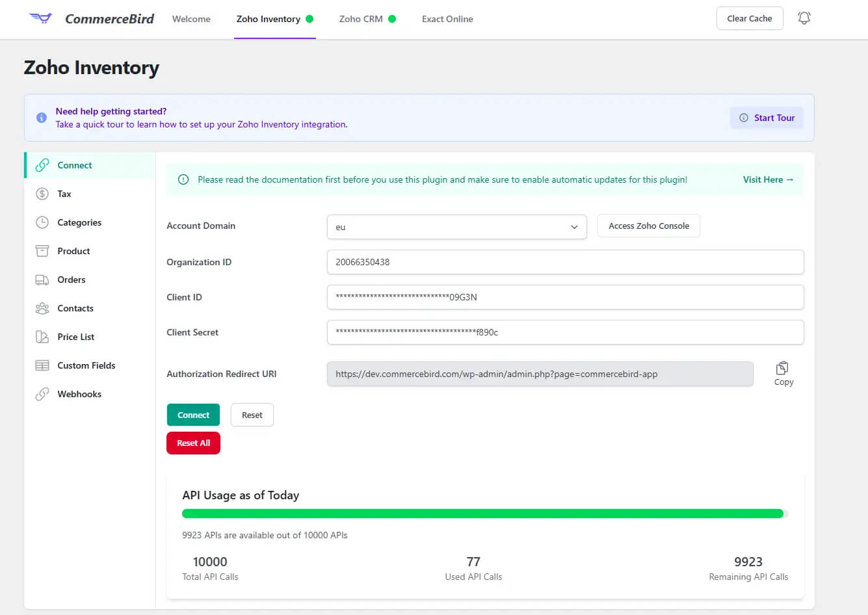Click the Product box icon
The image size is (868, 615).
pyautogui.click(x=42, y=251)
